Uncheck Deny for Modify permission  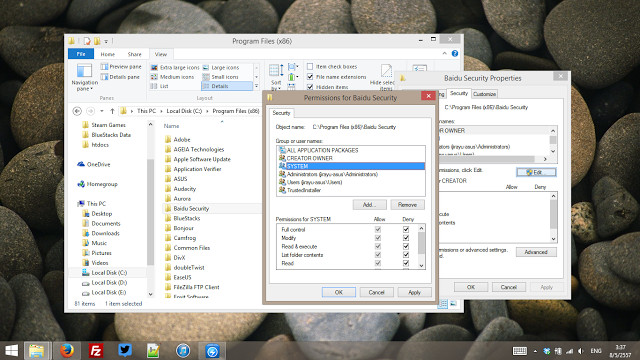click(x=406, y=238)
